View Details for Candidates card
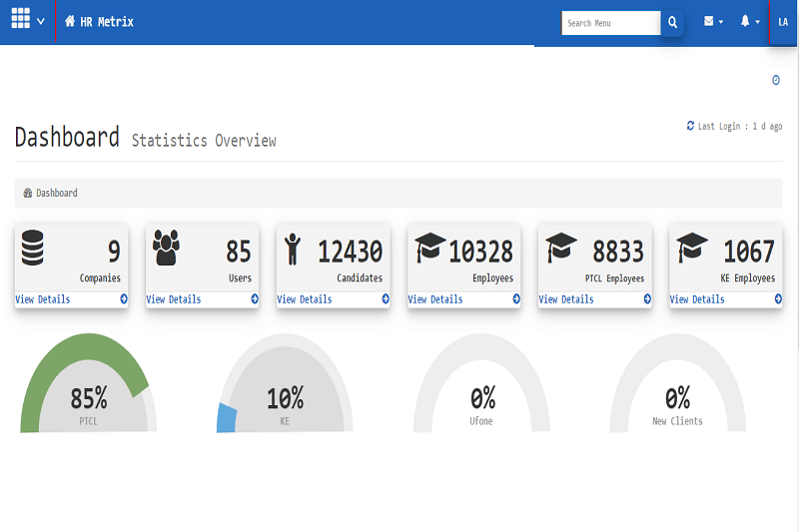 (305, 299)
